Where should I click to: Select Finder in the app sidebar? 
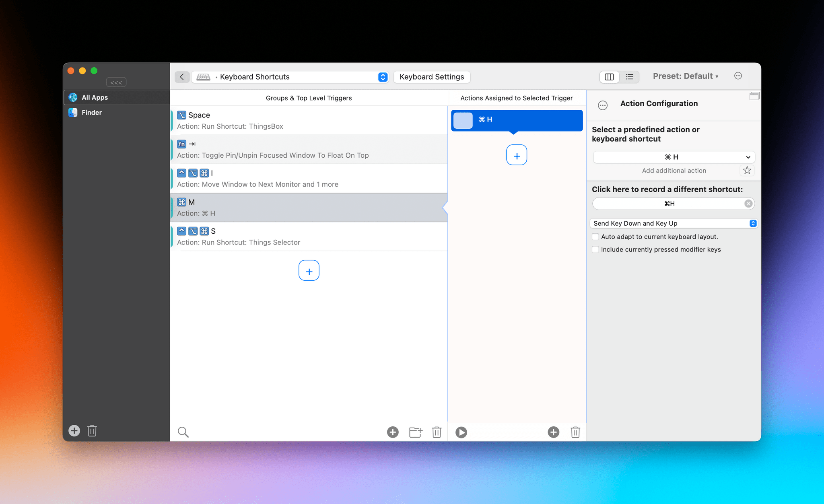coord(91,112)
